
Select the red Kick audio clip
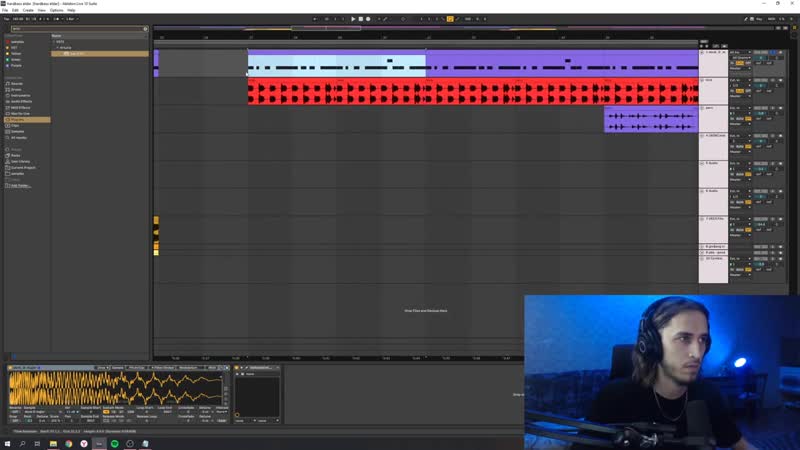[x=473, y=92]
